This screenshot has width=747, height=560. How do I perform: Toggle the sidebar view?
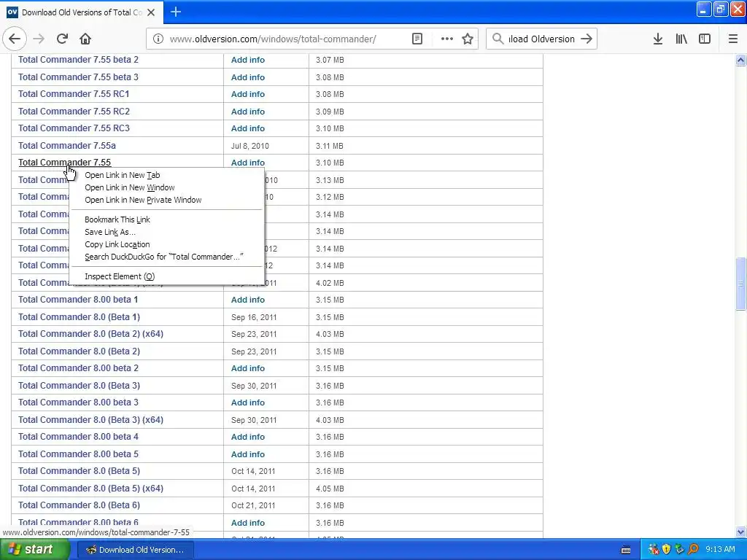705,39
